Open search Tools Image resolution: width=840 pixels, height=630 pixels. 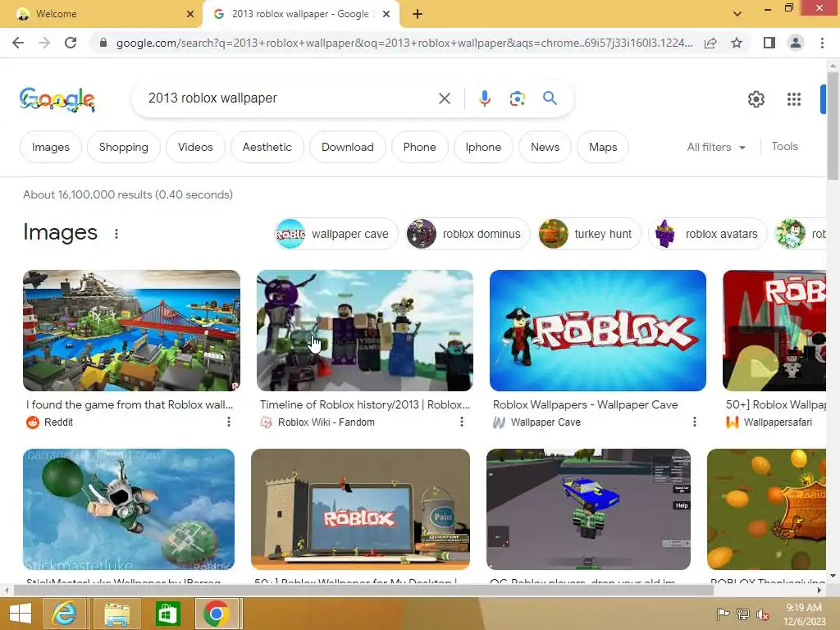pyautogui.click(x=784, y=146)
